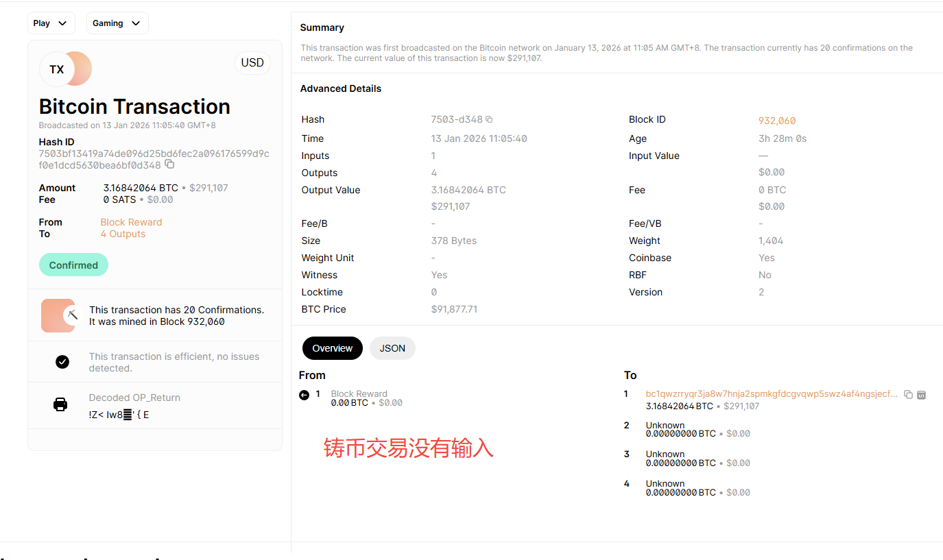
Task: Click the mining pickaxe icon
Action: (73, 315)
